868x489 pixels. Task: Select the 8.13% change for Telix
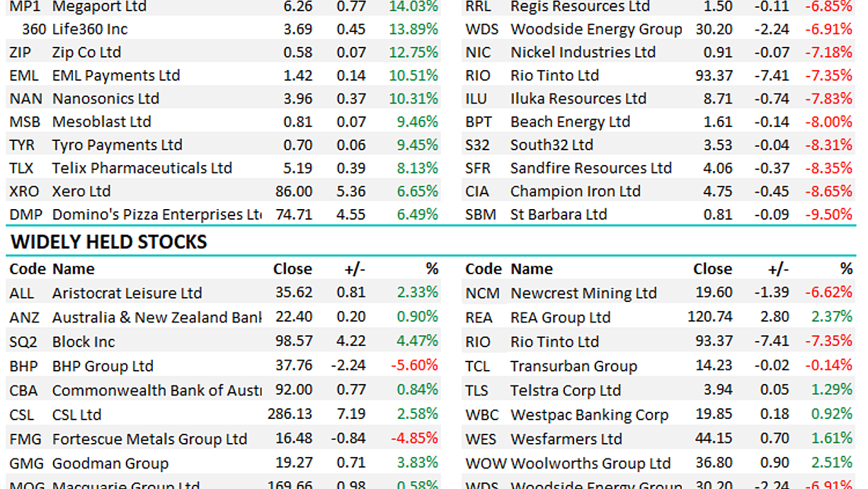(418, 168)
